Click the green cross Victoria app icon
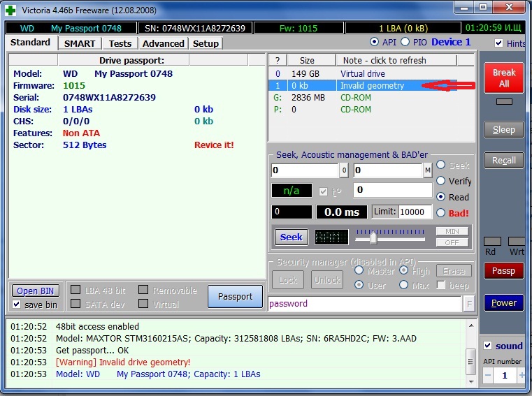The image size is (532, 396). [x=10, y=10]
